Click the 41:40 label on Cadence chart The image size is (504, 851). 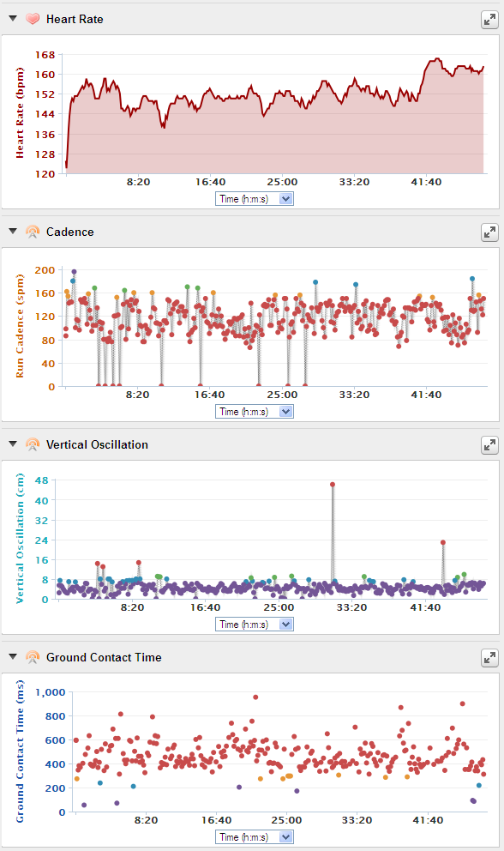point(426,395)
